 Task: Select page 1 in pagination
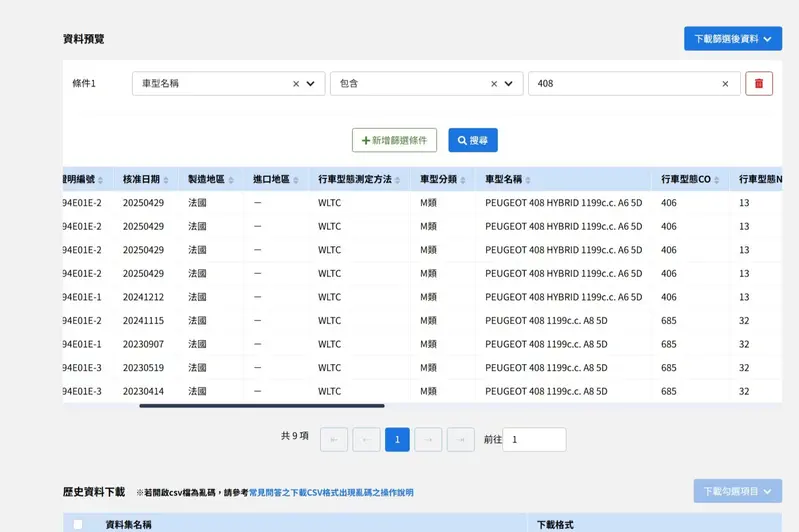(397, 440)
